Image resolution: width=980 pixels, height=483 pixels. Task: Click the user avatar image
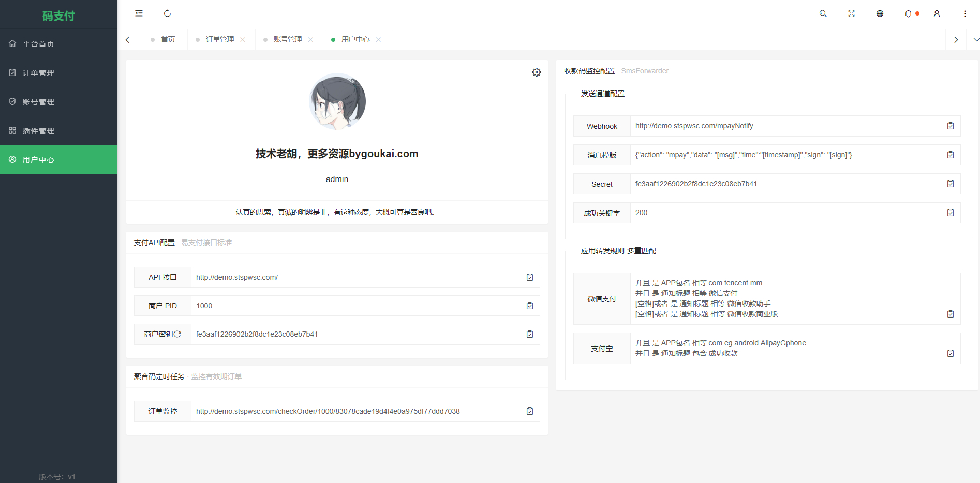click(337, 101)
